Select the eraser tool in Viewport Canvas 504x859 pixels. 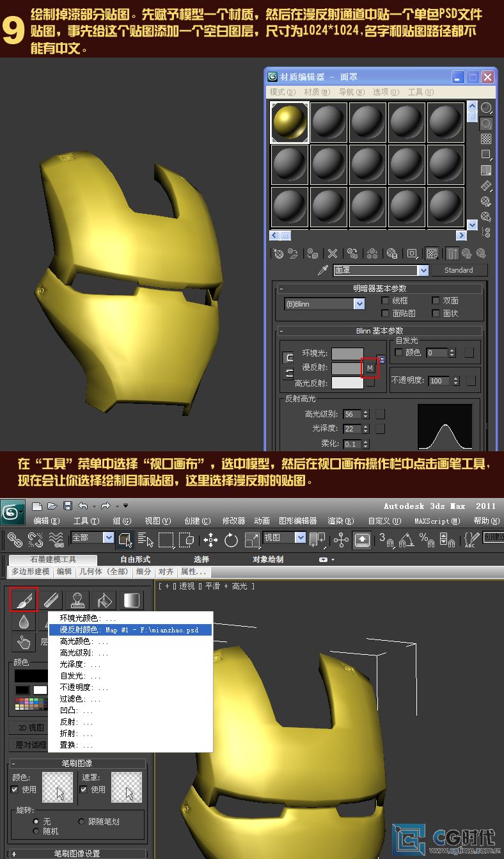tap(51, 600)
